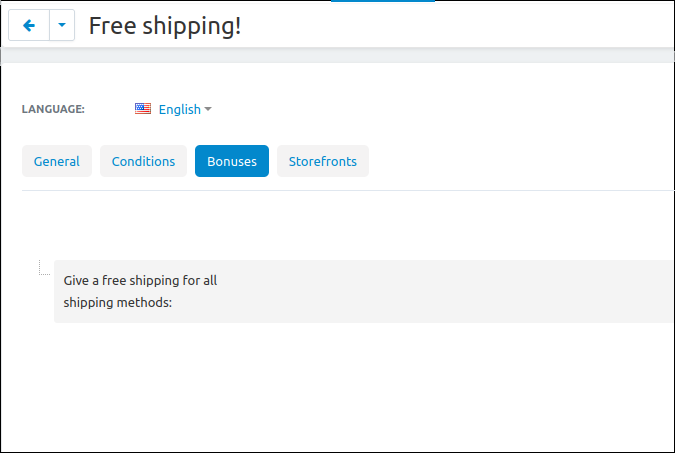Click the dotted tree connector before the bonus
This screenshot has width=675, height=453.
[44, 267]
